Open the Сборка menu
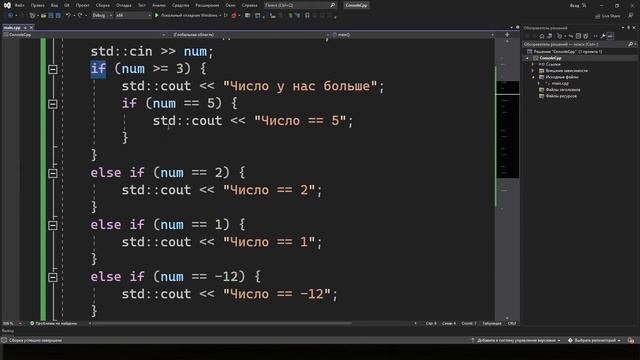The image size is (640, 360). [102, 5]
